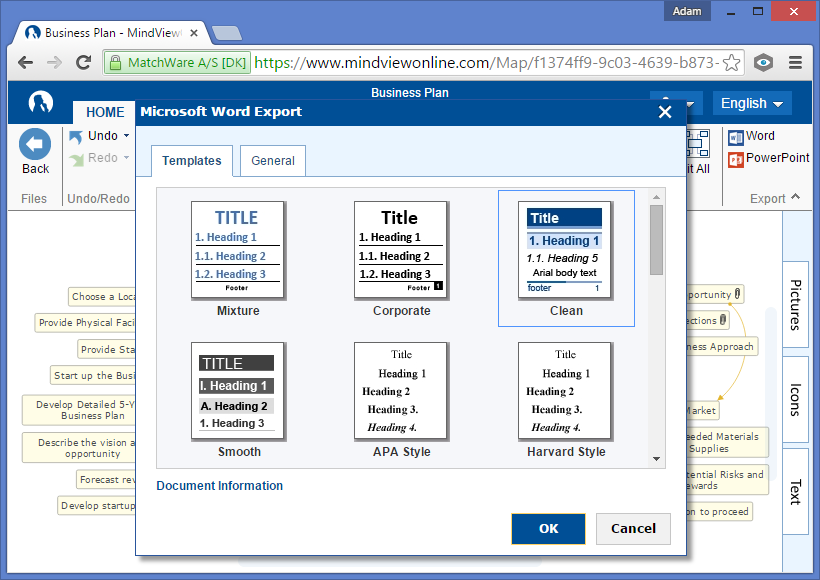
Task: Select the 'Describe the vision' map node
Action: pos(79,448)
